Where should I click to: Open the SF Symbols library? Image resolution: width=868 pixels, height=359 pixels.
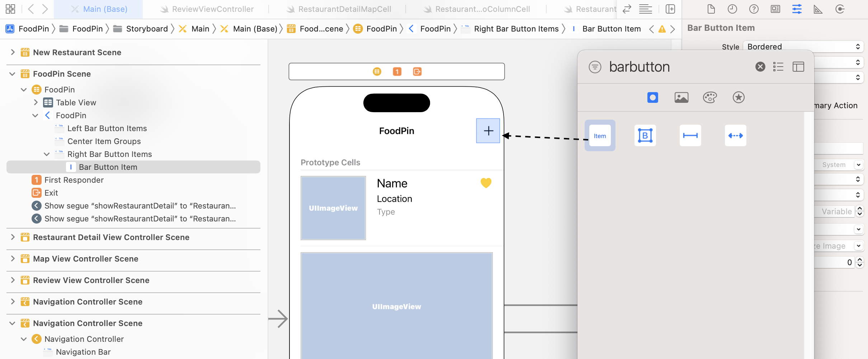738,97
